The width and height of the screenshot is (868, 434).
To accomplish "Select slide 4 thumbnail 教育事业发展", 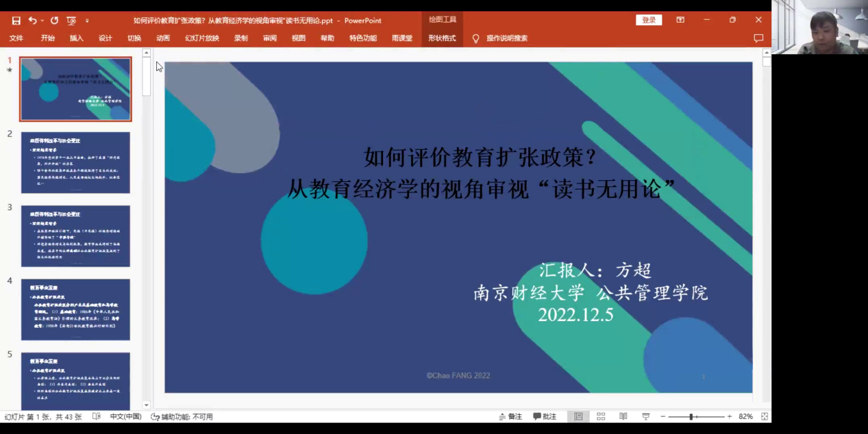I will [x=75, y=309].
